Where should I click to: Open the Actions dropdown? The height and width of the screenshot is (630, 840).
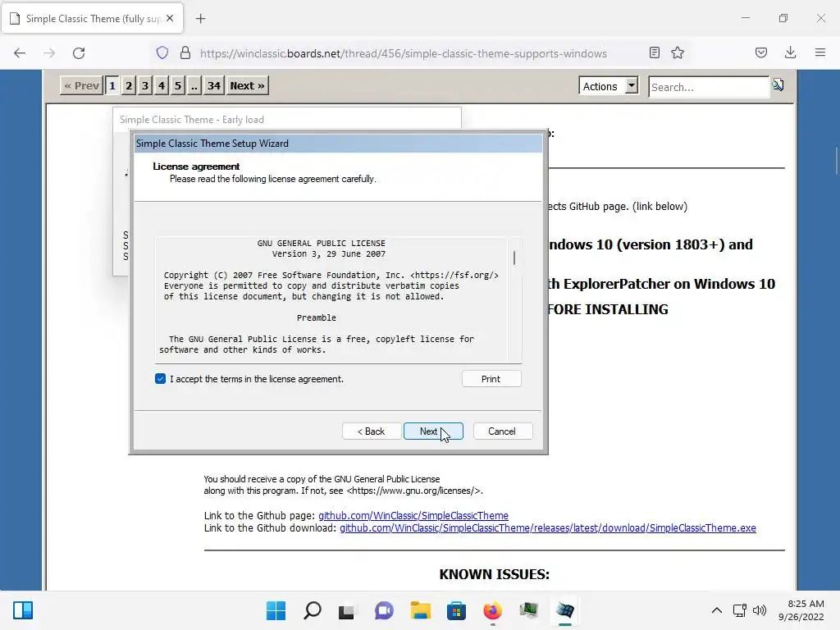609,85
